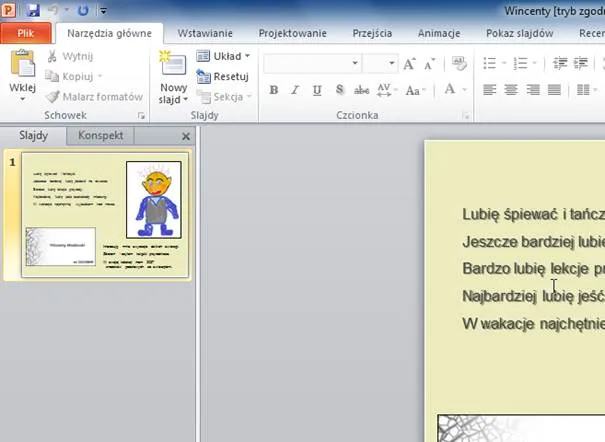Image resolution: width=605 pixels, height=442 pixels.
Task: Open the Wstawianie ribbon tab
Action: pyautogui.click(x=205, y=33)
